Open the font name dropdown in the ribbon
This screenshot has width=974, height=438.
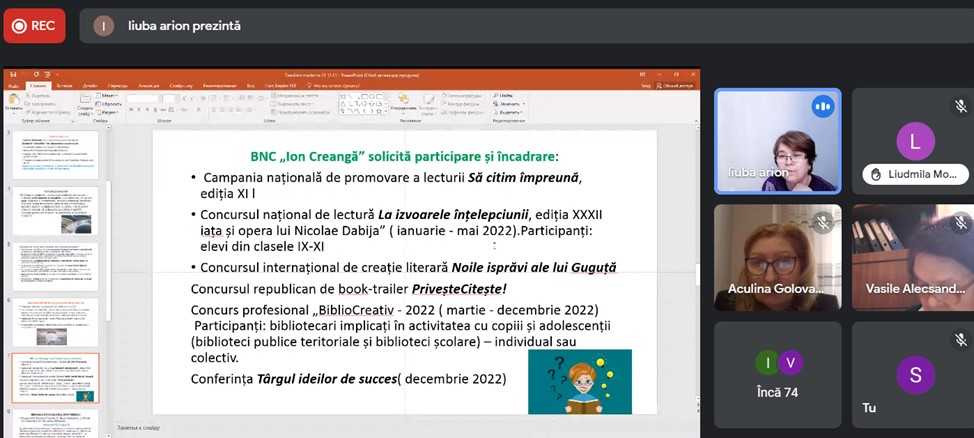pos(138,98)
